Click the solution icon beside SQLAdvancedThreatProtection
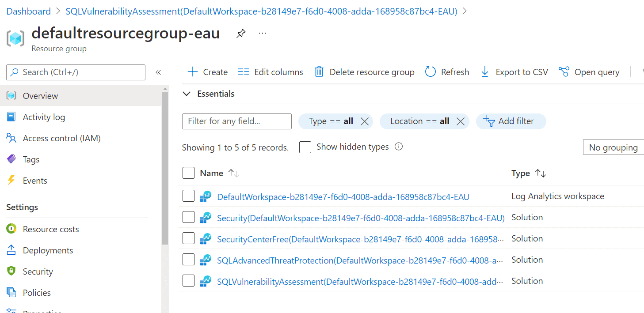The height and width of the screenshot is (313, 644). click(x=206, y=260)
